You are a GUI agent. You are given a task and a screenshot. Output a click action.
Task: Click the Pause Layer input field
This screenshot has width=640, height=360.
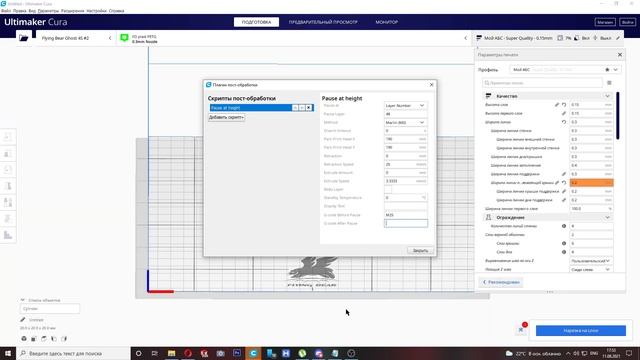point(405,114)
